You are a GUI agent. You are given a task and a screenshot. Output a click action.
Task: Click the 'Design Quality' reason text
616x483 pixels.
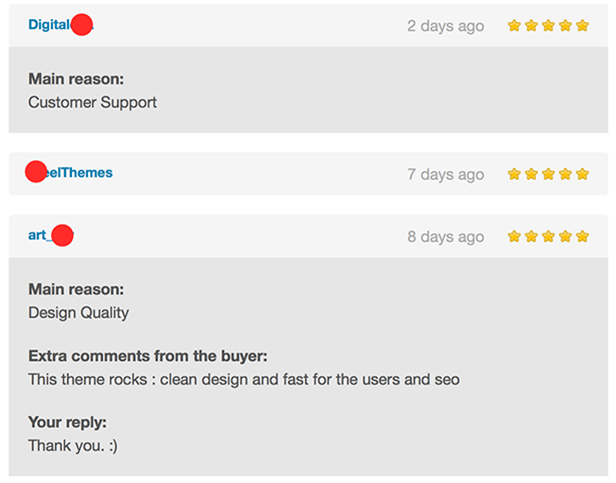[x=78, y=312]
